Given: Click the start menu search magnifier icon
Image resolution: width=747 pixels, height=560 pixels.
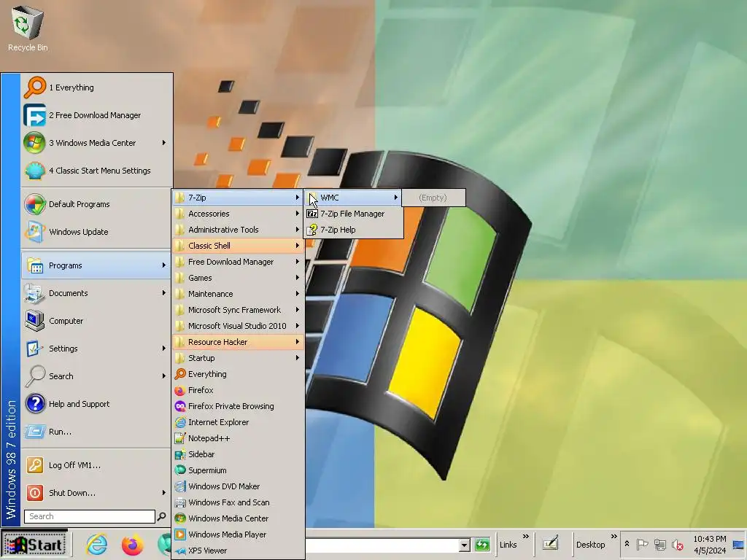Looking at the screenshot, I should (162, 516).
